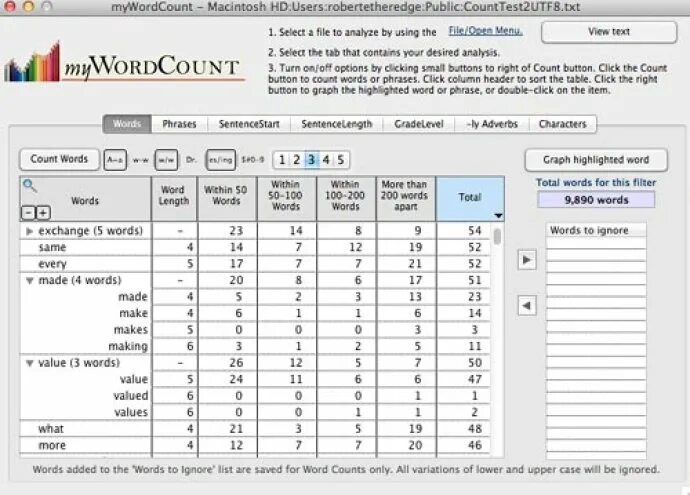690x495 pixels.
Task: Toggle the w/w slash words option
Action: (x=166, y=160)
